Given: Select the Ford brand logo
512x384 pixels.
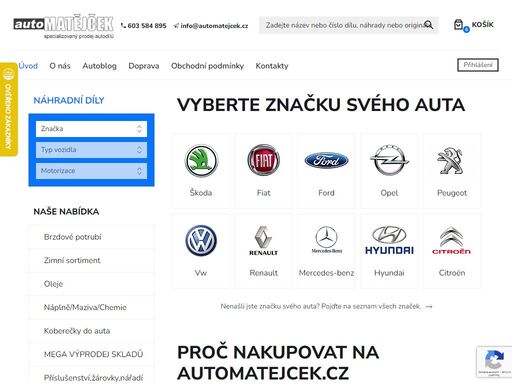Looking at the screenshot, I should coord(326,160).
